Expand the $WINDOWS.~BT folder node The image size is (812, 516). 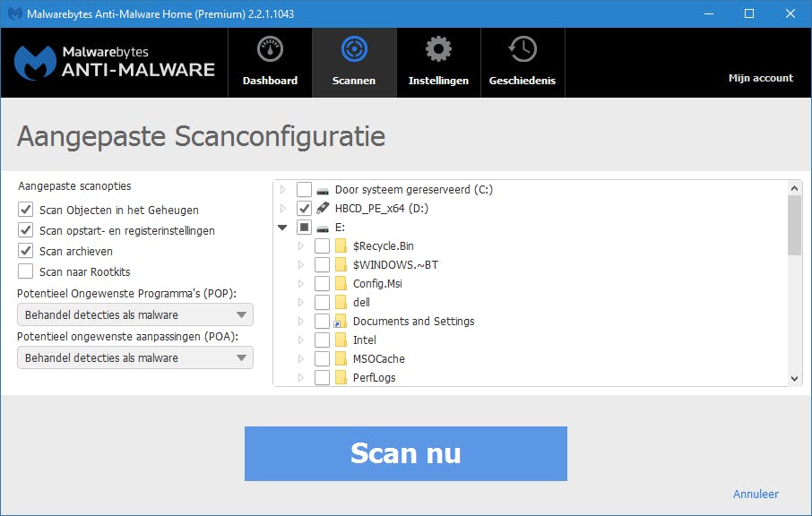point(301,264)
